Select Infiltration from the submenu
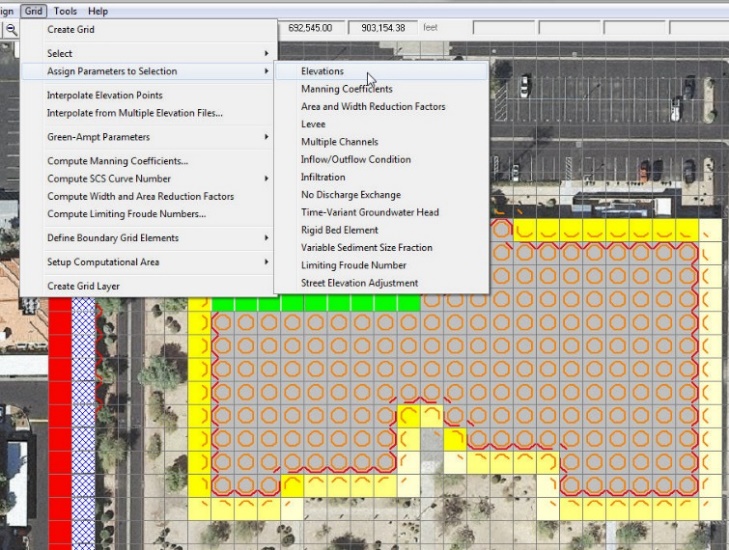This screenshot has width=729, height=550. pos(323,177)
